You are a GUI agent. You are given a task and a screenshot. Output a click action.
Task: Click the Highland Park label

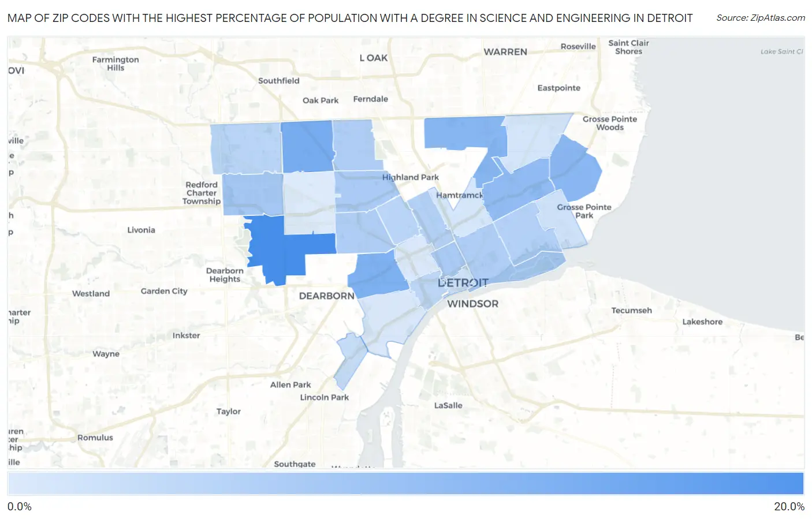411,177
